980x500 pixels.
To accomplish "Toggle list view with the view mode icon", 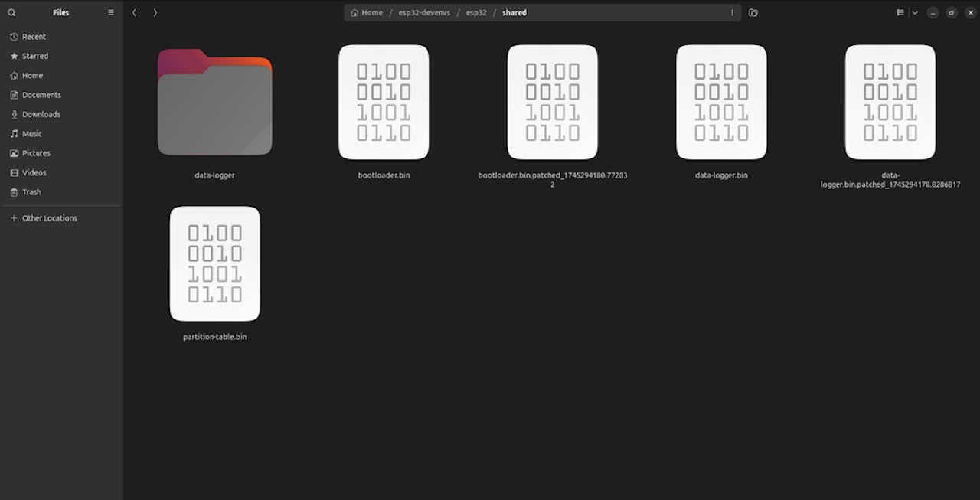I will coord(900,12).
